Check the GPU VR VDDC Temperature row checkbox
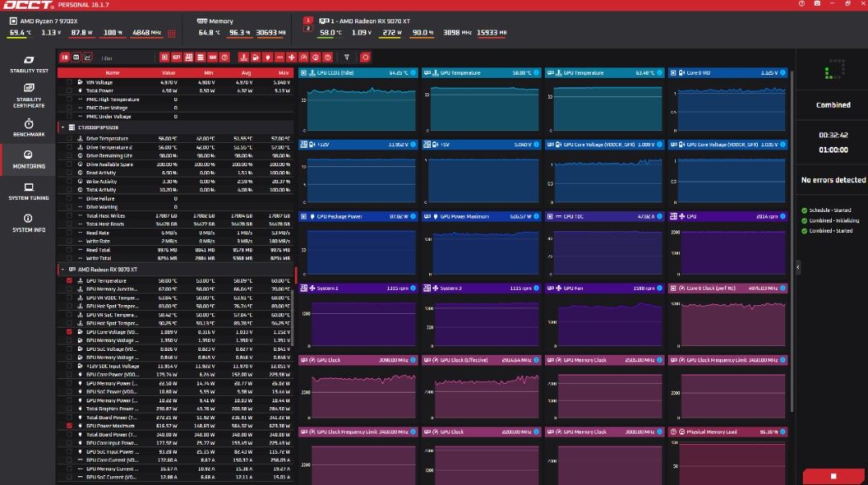 tap(69, 298)
